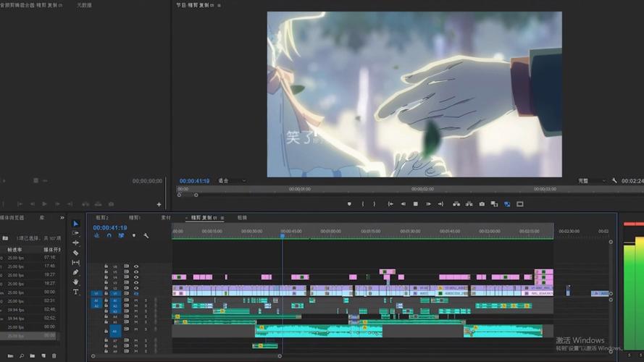Step forward one frame in Program monitor
Image resolution: width=644 pixels, height=362 pixels.
point(428,204)
